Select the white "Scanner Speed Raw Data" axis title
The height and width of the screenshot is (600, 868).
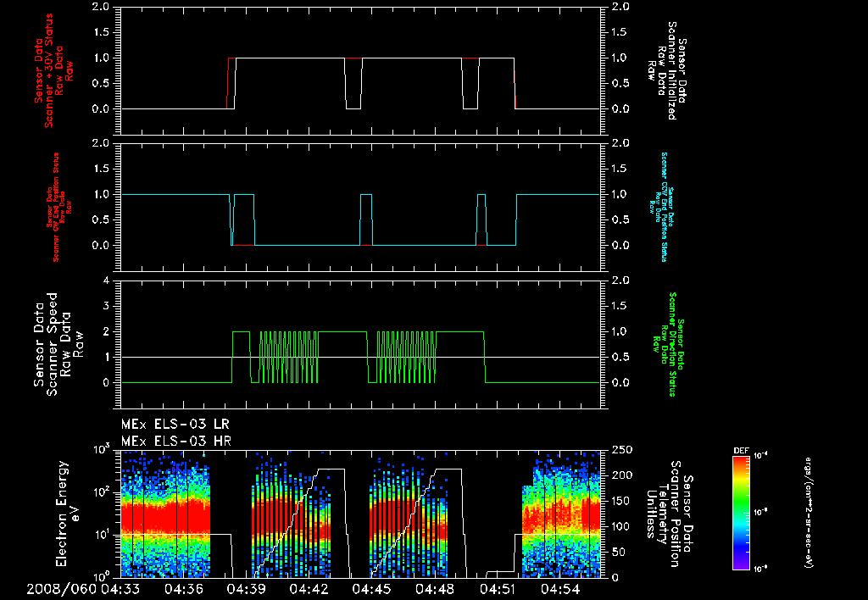(58, 344)
